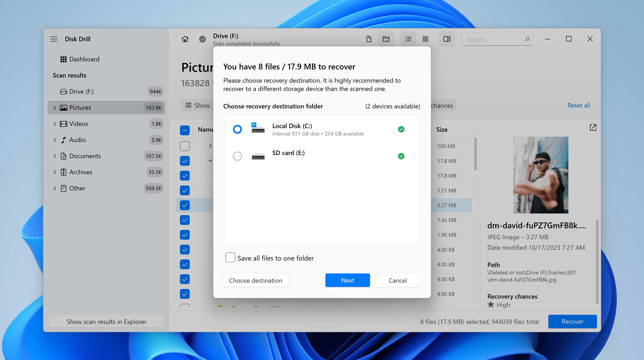Toggle the preview panel icon
The height and width of the screenshot is (360, 644).
point(447,39)
